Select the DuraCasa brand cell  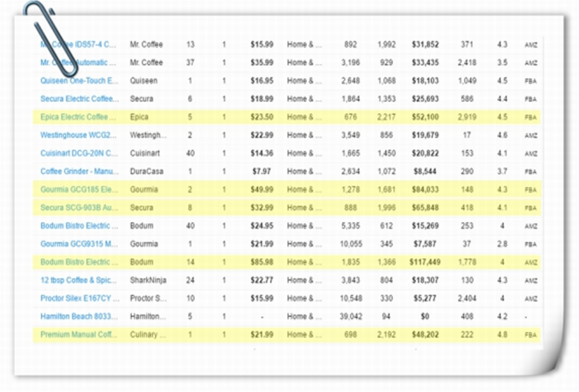click(147, 172)
